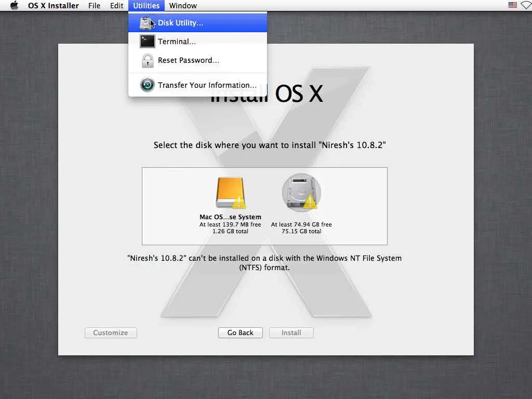Open the Edit menu
This screenshot has width=532, height=399.
coord(116,5)
